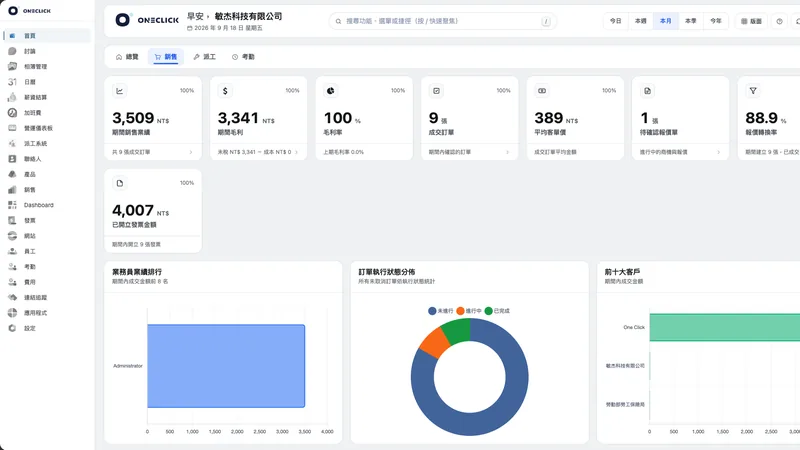Viewport: 800px width, 450px height.
Task: Open 銷售 bar-chart icon in sidebar
Action: 12,189
